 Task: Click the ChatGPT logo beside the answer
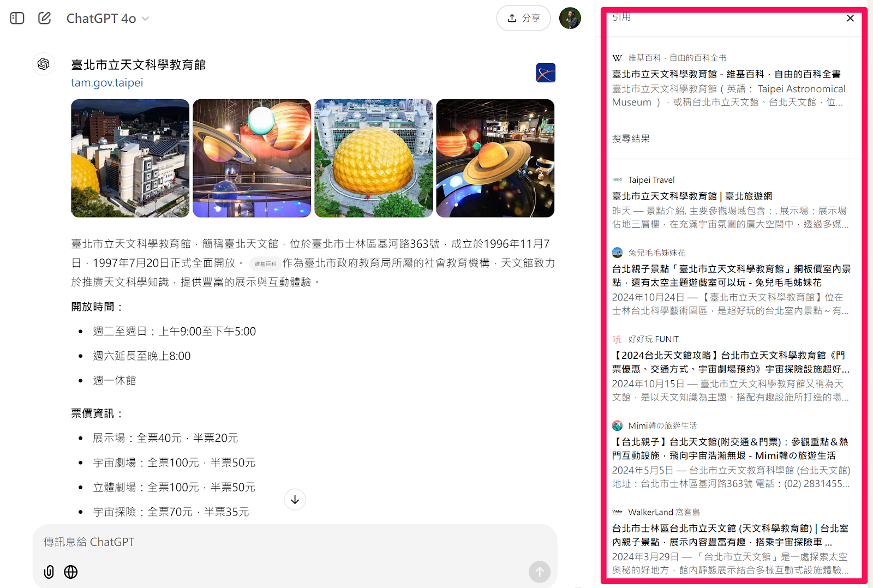[44, 64]
